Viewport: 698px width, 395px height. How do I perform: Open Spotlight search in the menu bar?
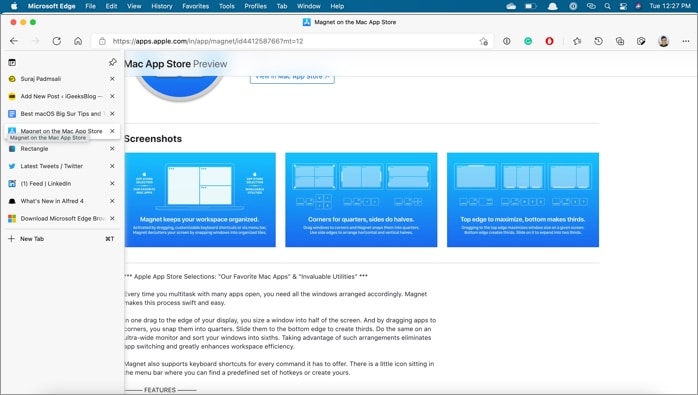click(607, 6)
